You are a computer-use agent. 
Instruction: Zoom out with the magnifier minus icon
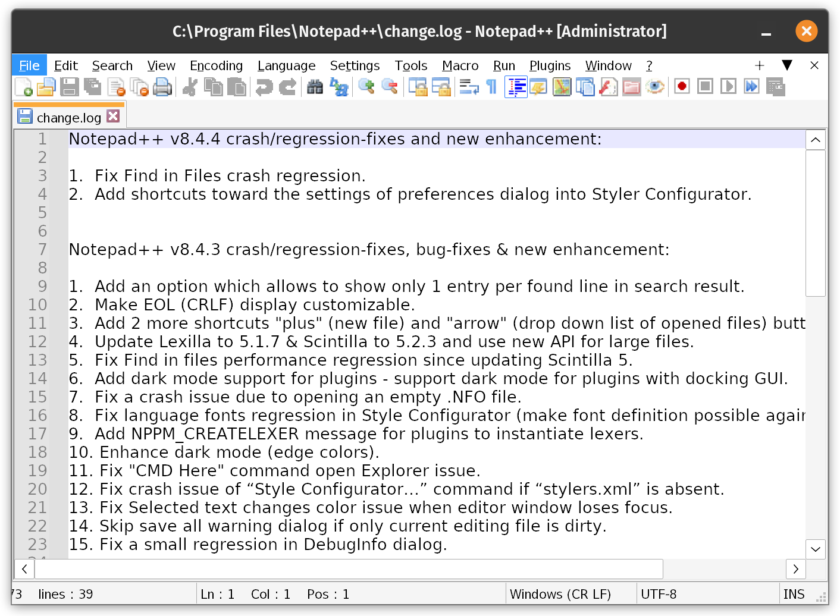(x=389, y=87)
